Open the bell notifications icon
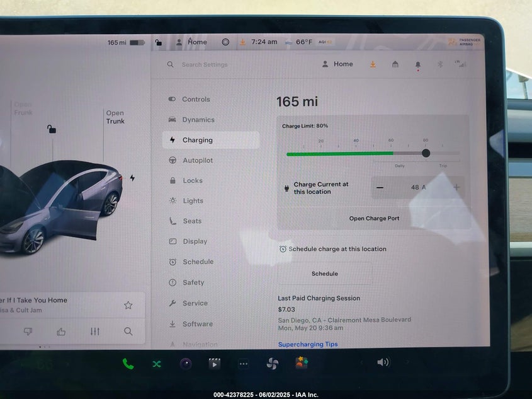The width and height of the screenshot is (532, 399). coord(417,64)
